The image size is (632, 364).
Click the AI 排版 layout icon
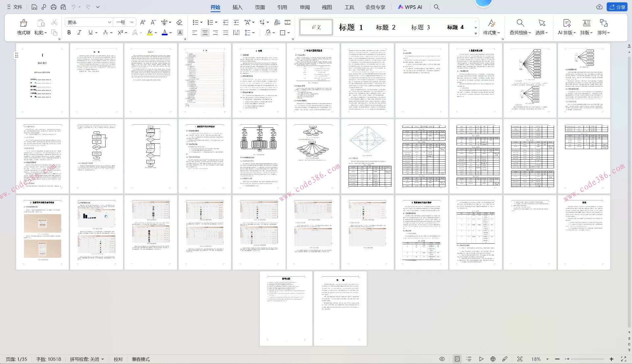[x=567, y=23]
